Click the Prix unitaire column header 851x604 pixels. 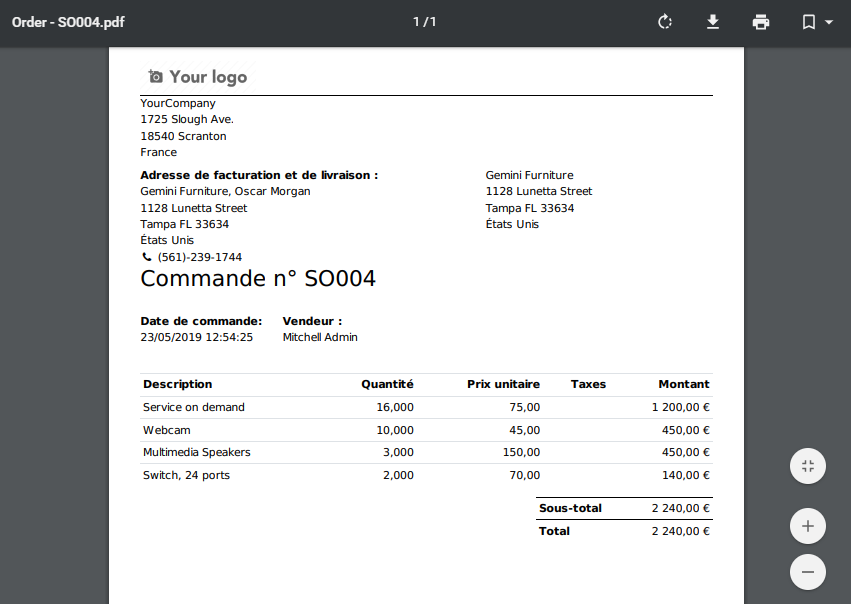(503, 384)
